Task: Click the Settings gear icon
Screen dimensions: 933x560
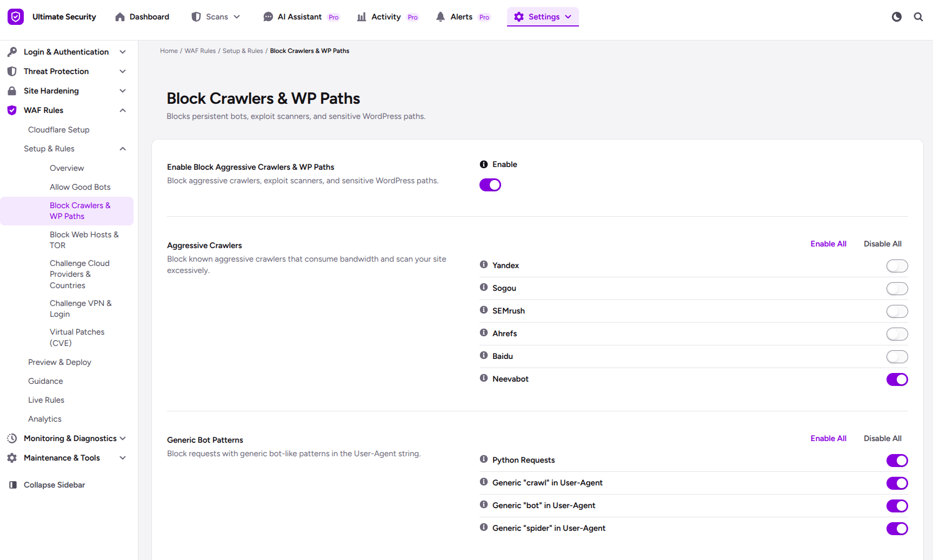Action: (519, 17)
